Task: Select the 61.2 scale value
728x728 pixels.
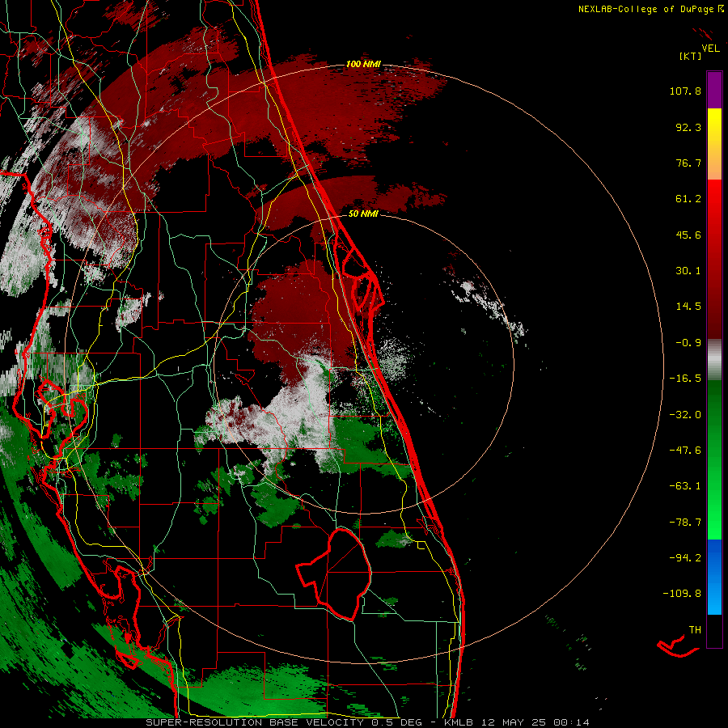Action: pos(688,199)
